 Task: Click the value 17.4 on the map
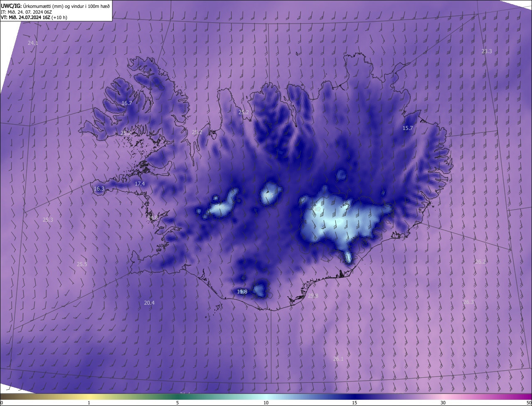[x=140, y=184]
